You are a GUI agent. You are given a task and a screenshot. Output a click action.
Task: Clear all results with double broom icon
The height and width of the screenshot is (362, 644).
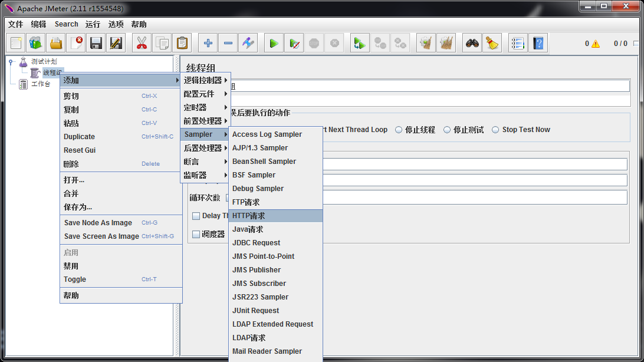(x=446, y=43)
